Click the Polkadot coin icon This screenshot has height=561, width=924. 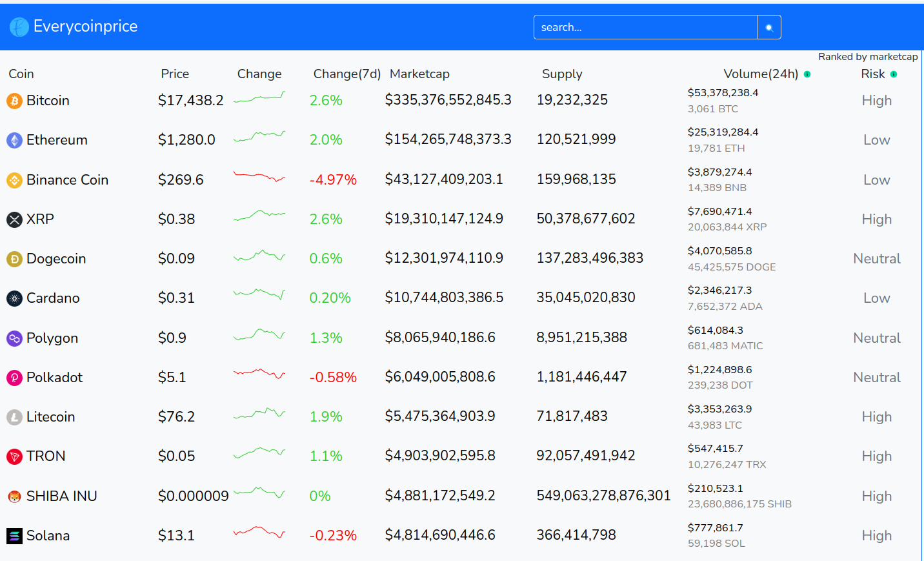pyautogui.click(x=14, y=378)
